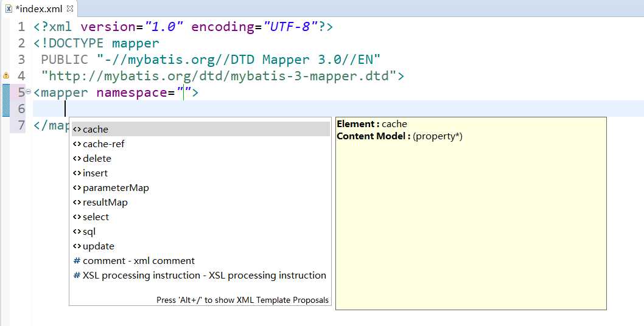644x326 pixels.
Task: Click the '<!DOCTYPE mapper' declaration
Action: coord(96,43)
